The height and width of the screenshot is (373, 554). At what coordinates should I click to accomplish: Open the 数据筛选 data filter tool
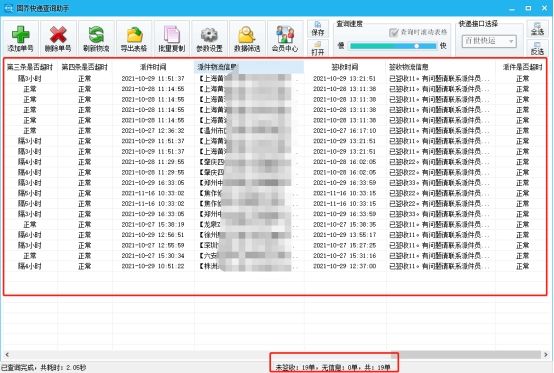(247, 38)
